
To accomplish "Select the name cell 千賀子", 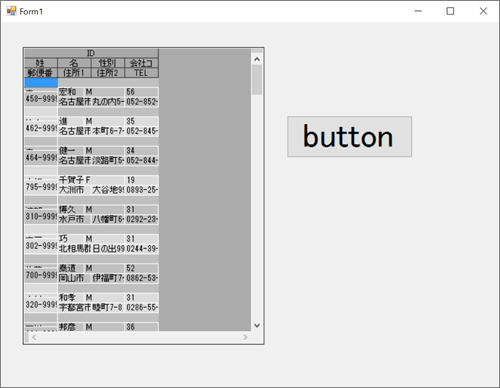I will coord(71,180).
